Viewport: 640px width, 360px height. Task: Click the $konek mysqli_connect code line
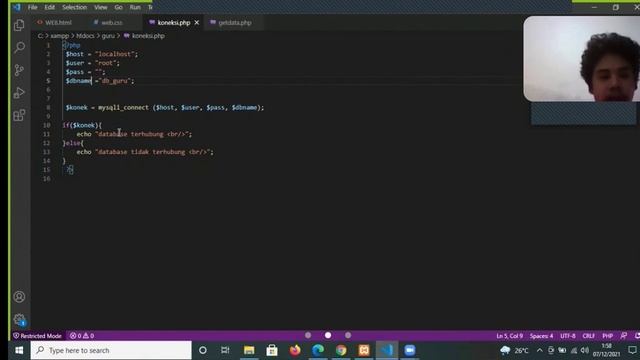[165, 107]
